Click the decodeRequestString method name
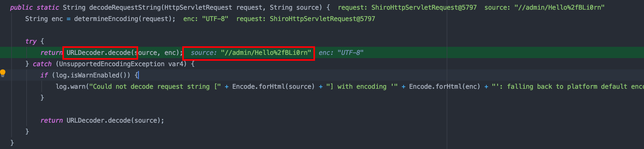 pyautogui.click(x=125, y=8)
